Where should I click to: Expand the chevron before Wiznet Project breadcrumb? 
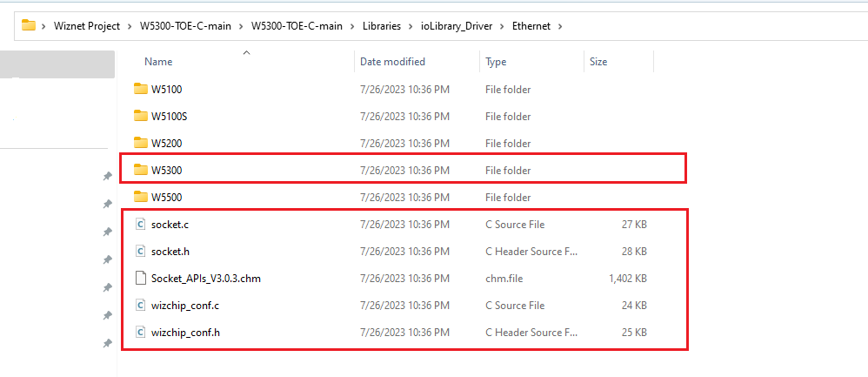(x=43, y=26)
